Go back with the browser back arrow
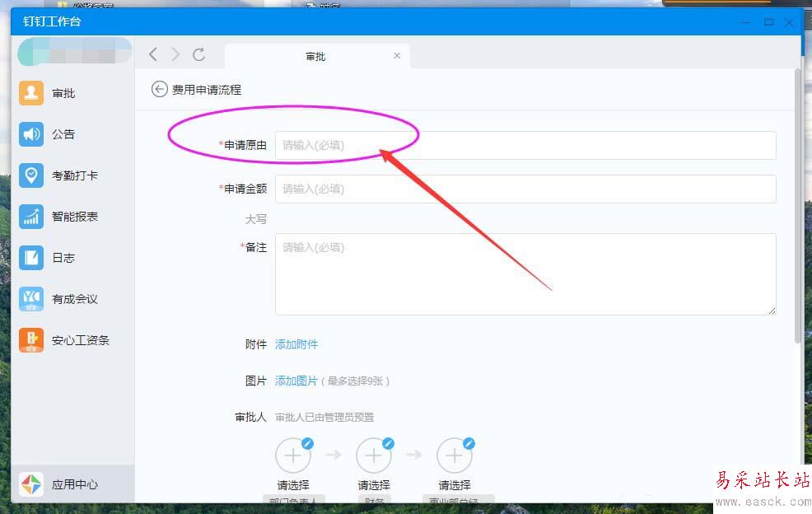This screenshot has height=514, width=812. click(153, 54)
